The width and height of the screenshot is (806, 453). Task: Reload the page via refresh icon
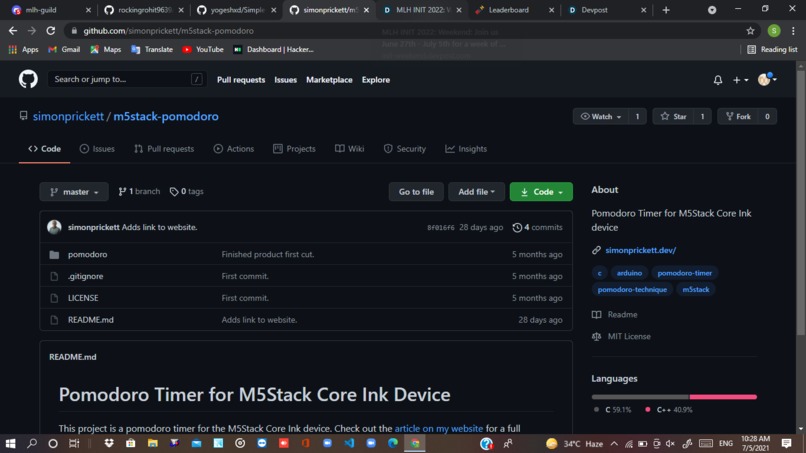pyautogui.click(x=50, y=31)
